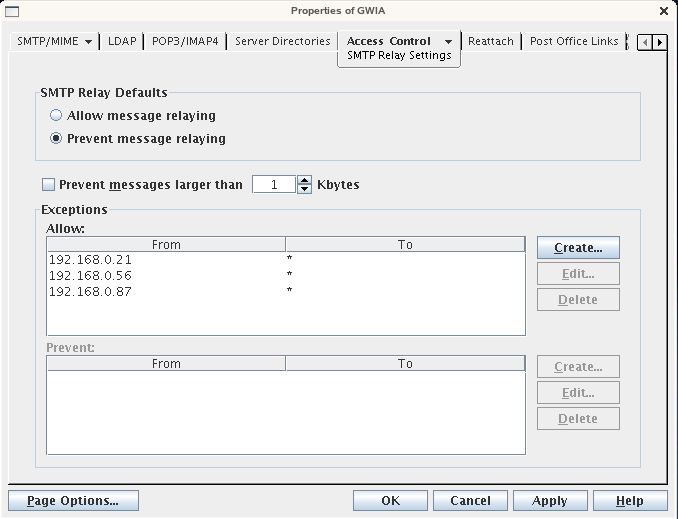Expand the SMTP/MIME tab dropdown arrow
This screenshot has height=519, width=678.
tap(89, 42)
